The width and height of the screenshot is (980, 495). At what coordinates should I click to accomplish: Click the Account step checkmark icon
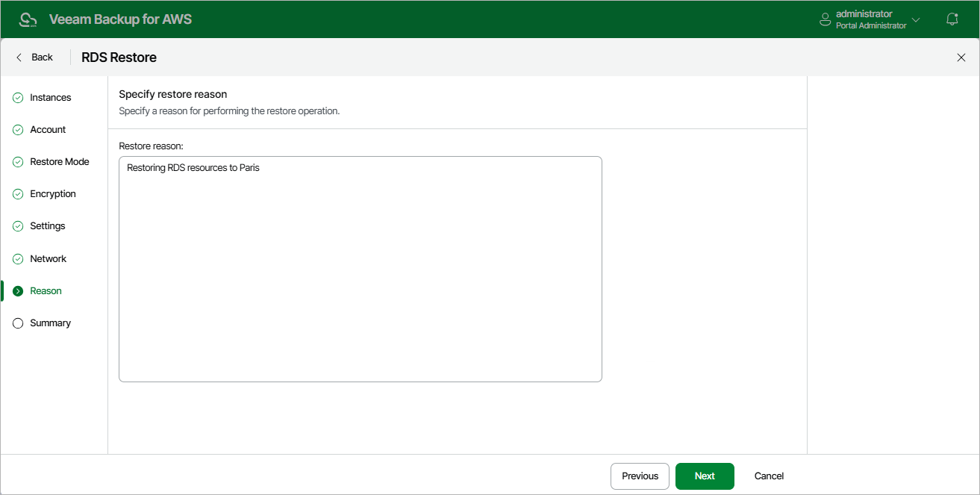click(19, 130)
